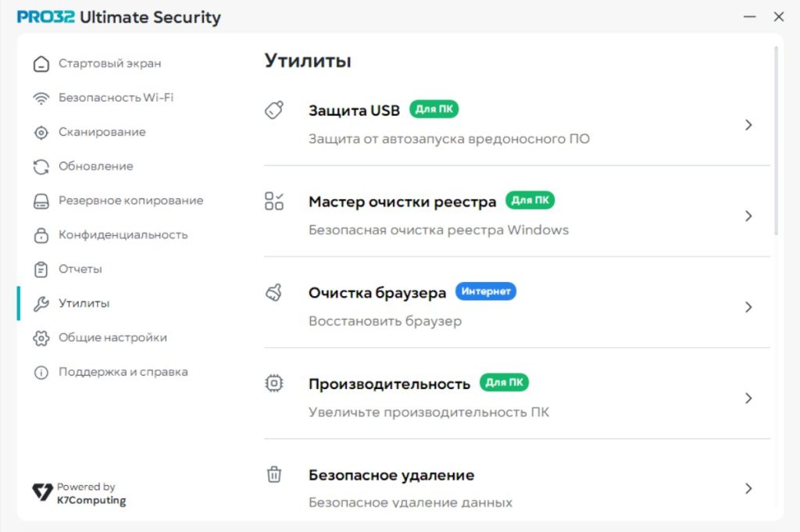Click the chip icon for Производительность
The height and width of the screenshot is (532, 800).
pyautogui.click(x=273, y=384)
